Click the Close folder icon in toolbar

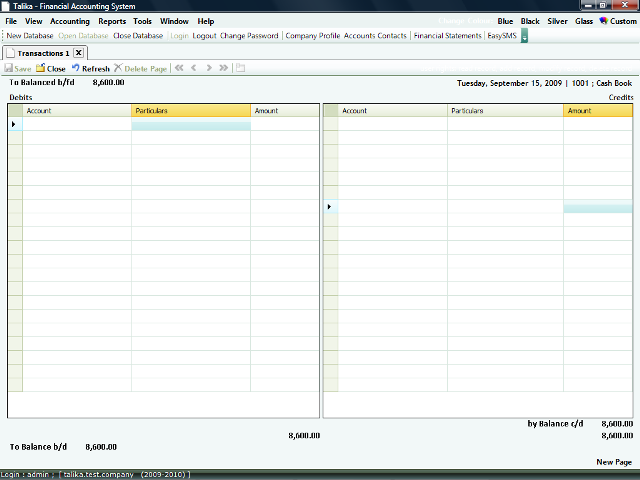tap(40, 69)
